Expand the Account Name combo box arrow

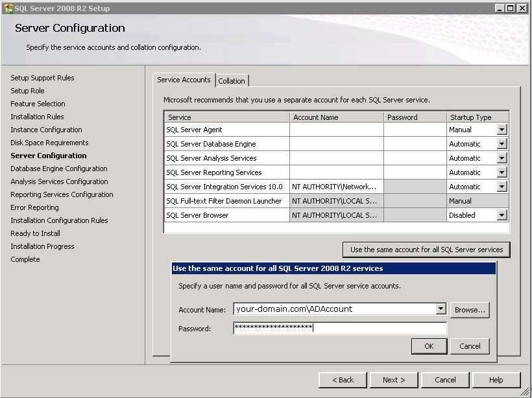(441, 309)
